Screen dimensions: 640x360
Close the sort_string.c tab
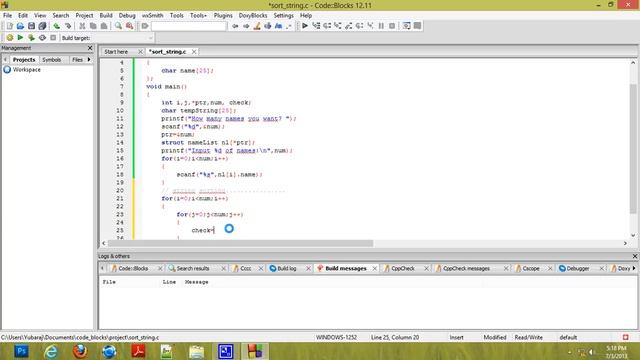[194, 52]
